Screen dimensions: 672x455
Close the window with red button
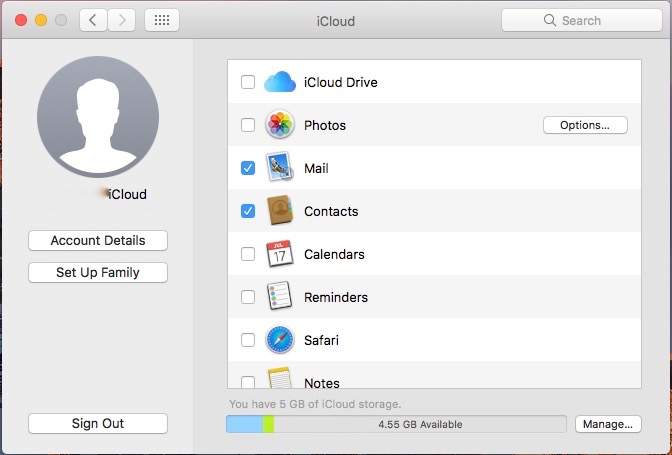pos(21,20)
